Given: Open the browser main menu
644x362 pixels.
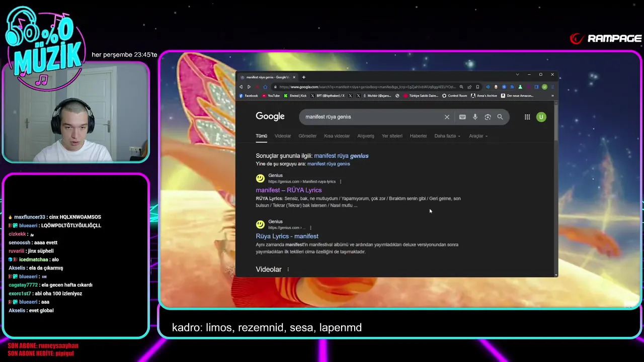Looking at the screenshot, I should click(552, 87).
